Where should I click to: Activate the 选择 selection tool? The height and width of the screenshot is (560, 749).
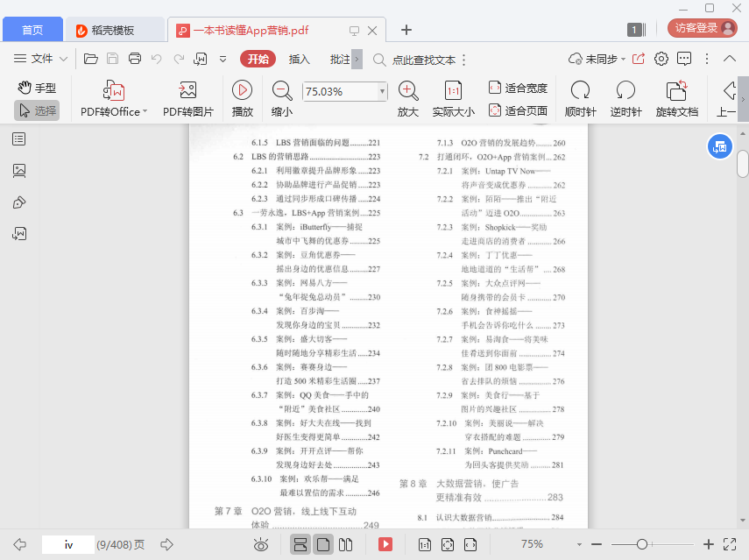(38, 110)
